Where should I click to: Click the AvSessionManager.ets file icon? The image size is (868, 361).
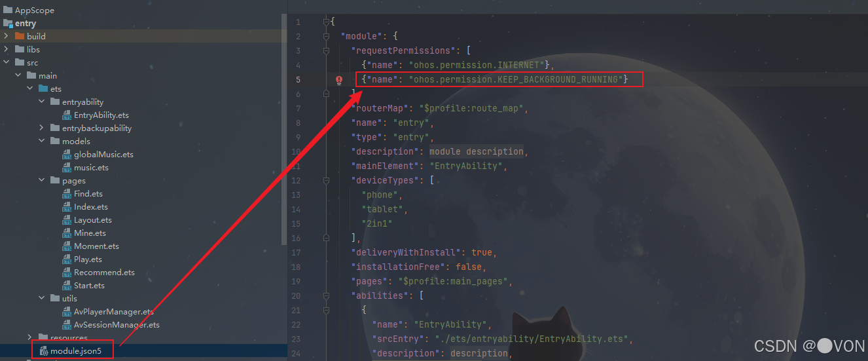coord(67,325)
